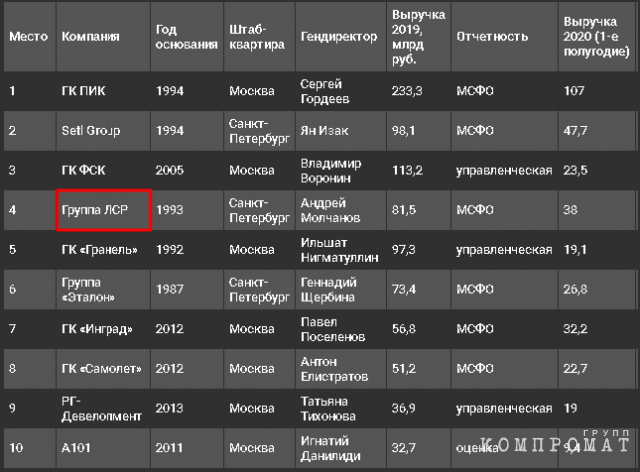Click the 'Год основания' column header

tap(187, 37)
